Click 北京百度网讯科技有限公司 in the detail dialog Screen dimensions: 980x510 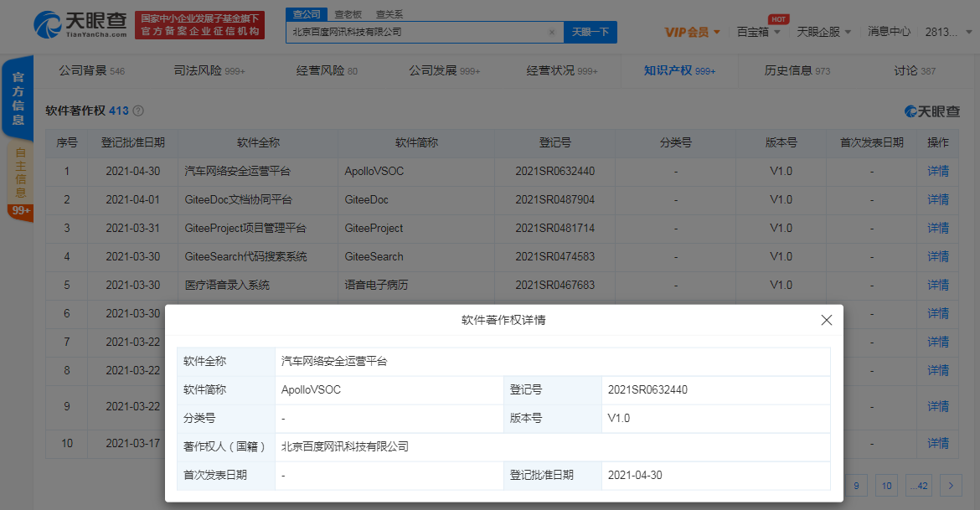pyautogui.click(x=345, y=446)
